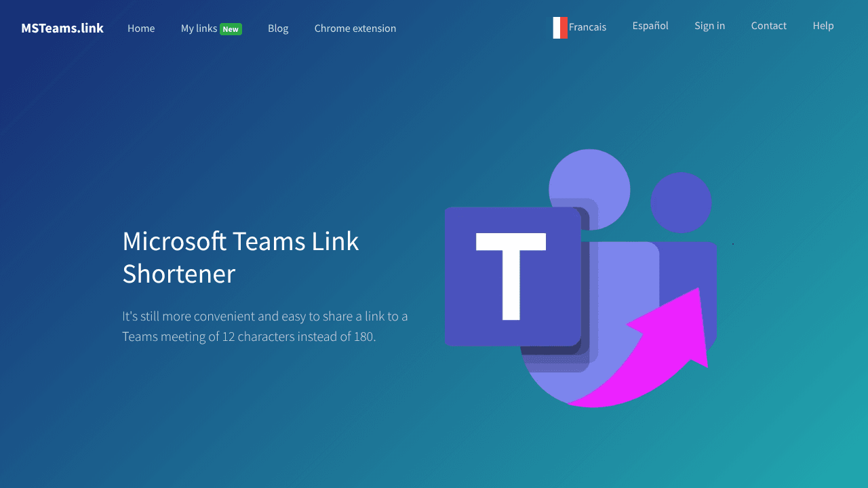
Task: Open the Blog page
Action: tap(278, 28)
